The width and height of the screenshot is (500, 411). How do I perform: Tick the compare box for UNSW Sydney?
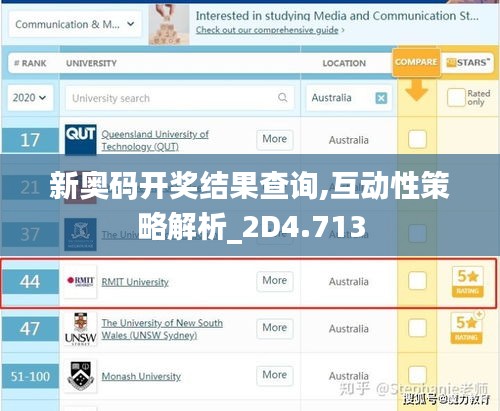417,328
